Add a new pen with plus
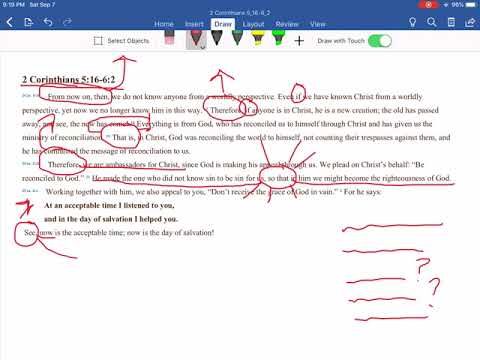 pos(299,41)
